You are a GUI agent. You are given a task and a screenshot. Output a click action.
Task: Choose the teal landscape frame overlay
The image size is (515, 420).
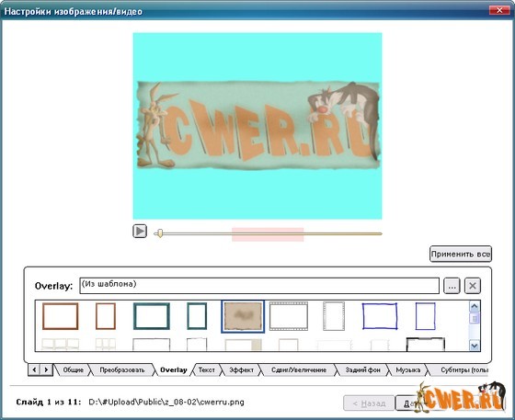[x=152, y=316]
